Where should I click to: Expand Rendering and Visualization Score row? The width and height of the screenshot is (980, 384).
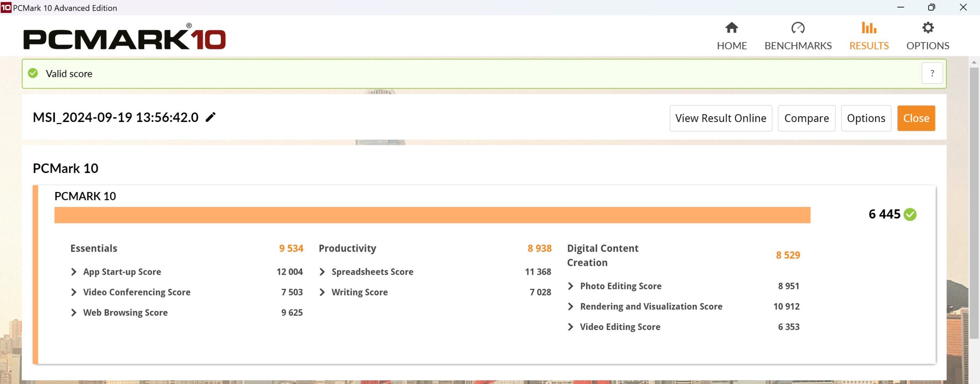(570, 306)
